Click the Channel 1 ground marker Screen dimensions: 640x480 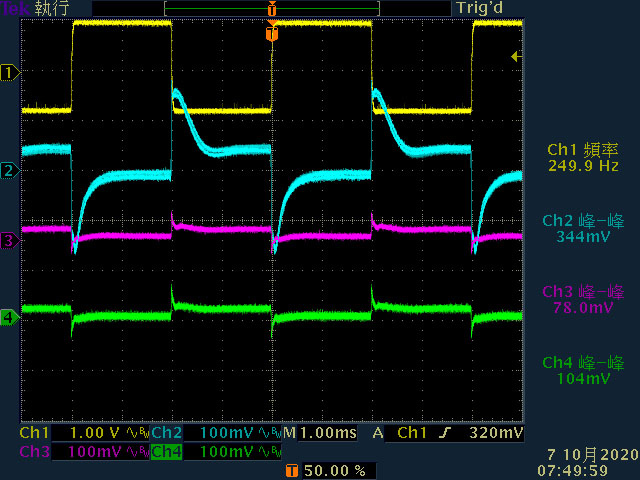10,73
